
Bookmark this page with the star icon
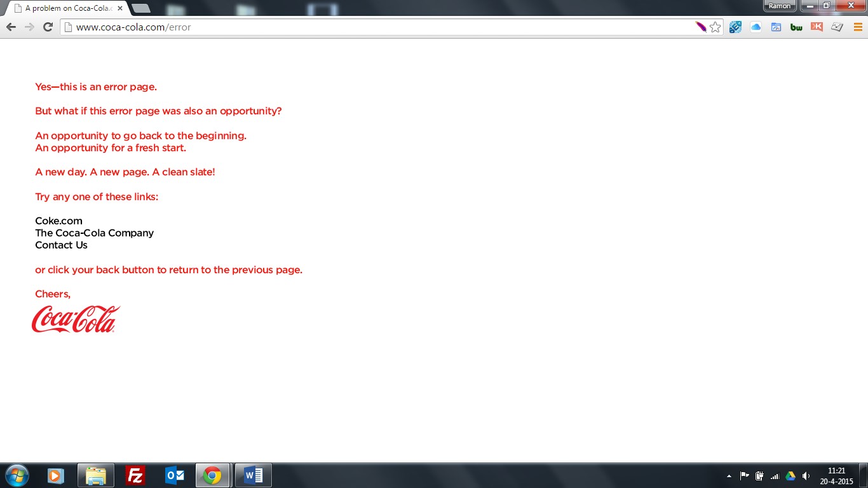[x=715, y=27]
